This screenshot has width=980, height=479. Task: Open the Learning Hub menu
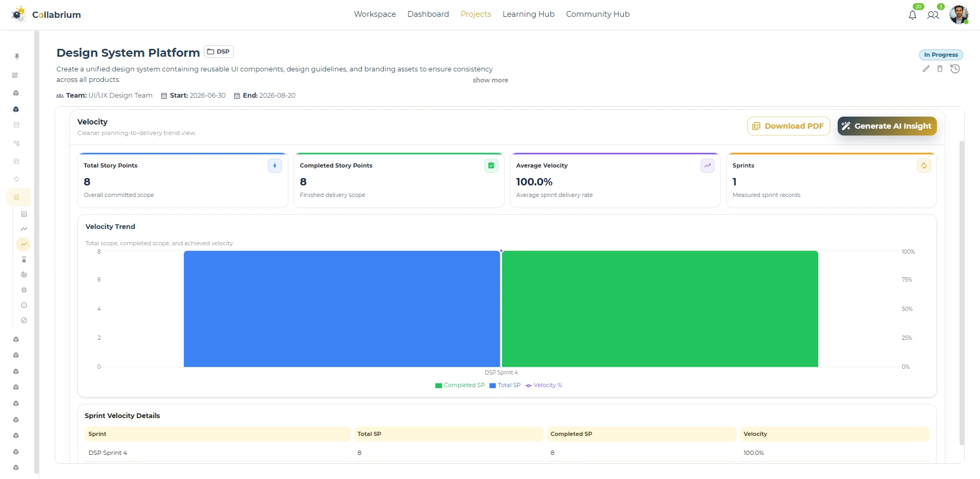coord(528,14)
